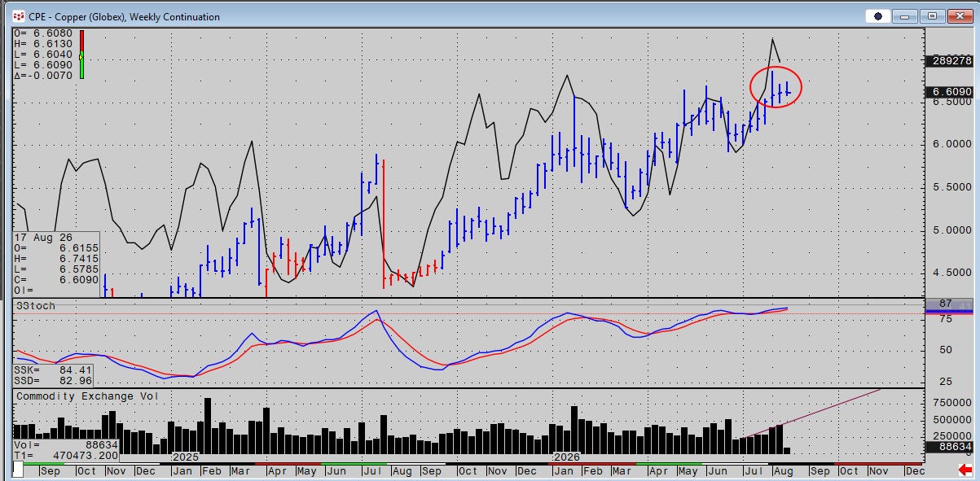Click the 289278 badge on the price axis

pos(949,61)
